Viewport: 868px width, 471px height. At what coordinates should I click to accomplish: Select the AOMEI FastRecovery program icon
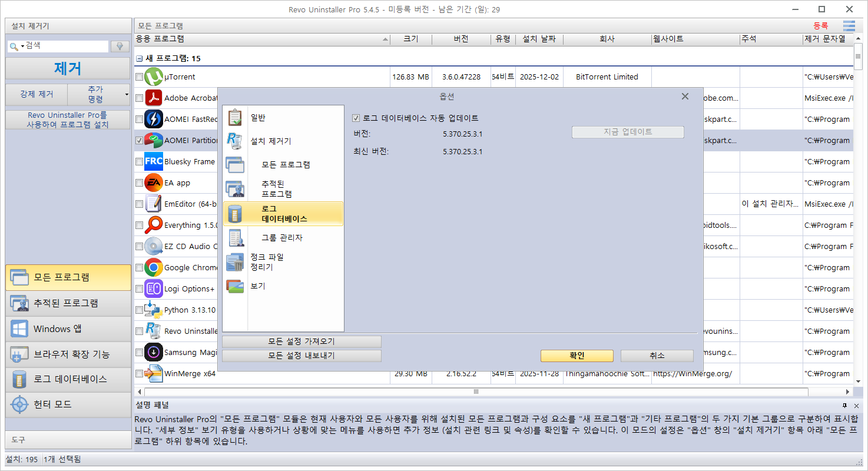[154, 120]
